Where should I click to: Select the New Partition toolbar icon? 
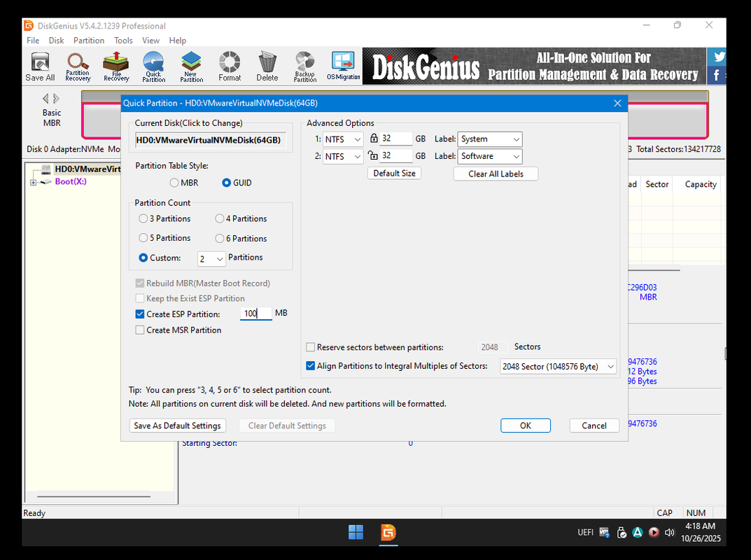(192, 66)
